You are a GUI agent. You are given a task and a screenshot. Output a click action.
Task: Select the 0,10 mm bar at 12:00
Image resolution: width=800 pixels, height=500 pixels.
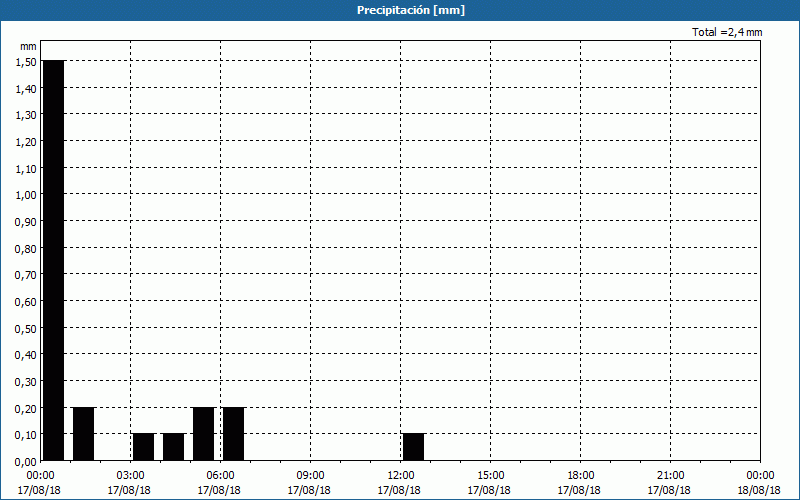click(413, 447)
